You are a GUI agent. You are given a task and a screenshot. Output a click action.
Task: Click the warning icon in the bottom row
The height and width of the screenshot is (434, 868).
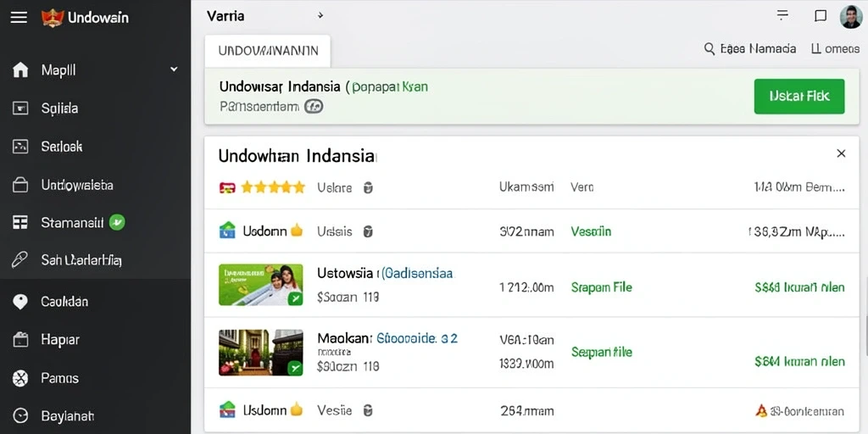(x=761, y=411)
